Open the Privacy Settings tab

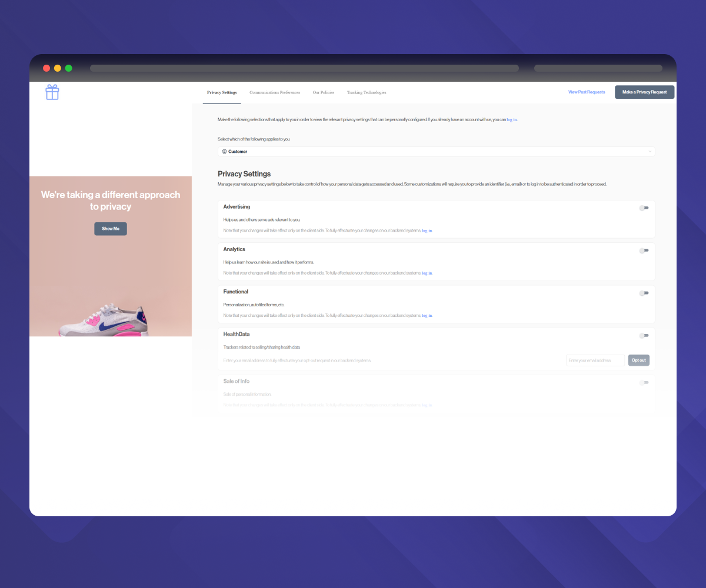click(222, 92)
